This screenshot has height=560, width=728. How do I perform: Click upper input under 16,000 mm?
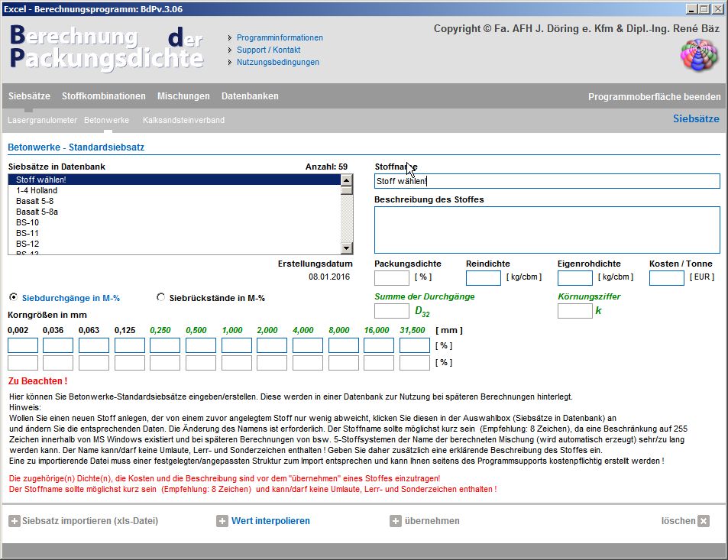click(x=379, y=345)
